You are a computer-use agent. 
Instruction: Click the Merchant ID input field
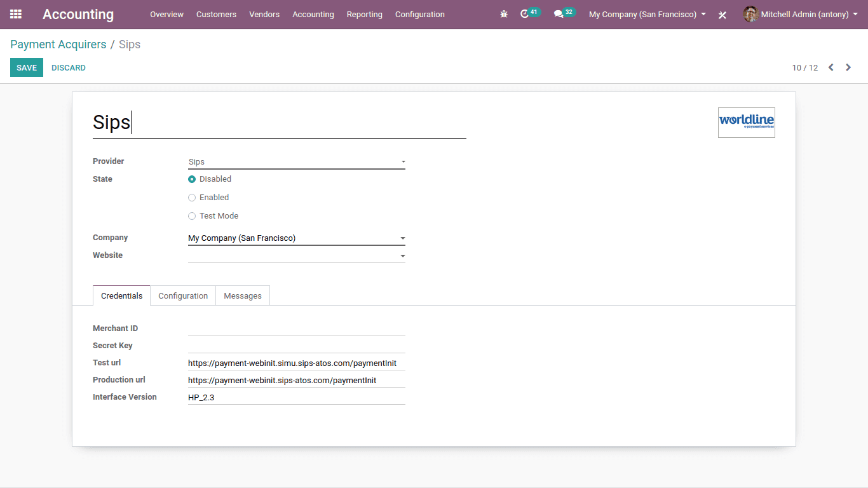point(297,329)
